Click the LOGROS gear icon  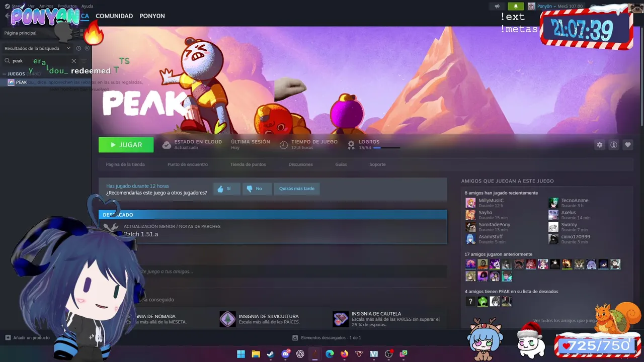pyautogui.click(x=351, y=145)
